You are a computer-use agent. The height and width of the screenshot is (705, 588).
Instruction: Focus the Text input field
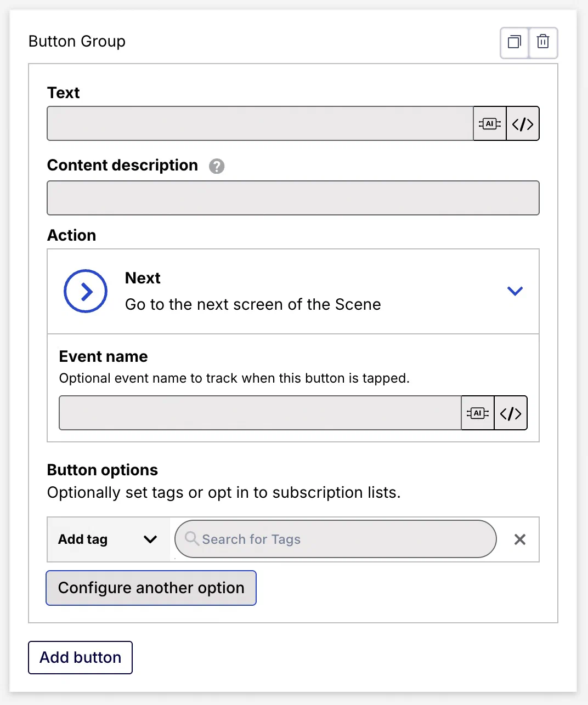pyautogui.click(x=260, y=124)
